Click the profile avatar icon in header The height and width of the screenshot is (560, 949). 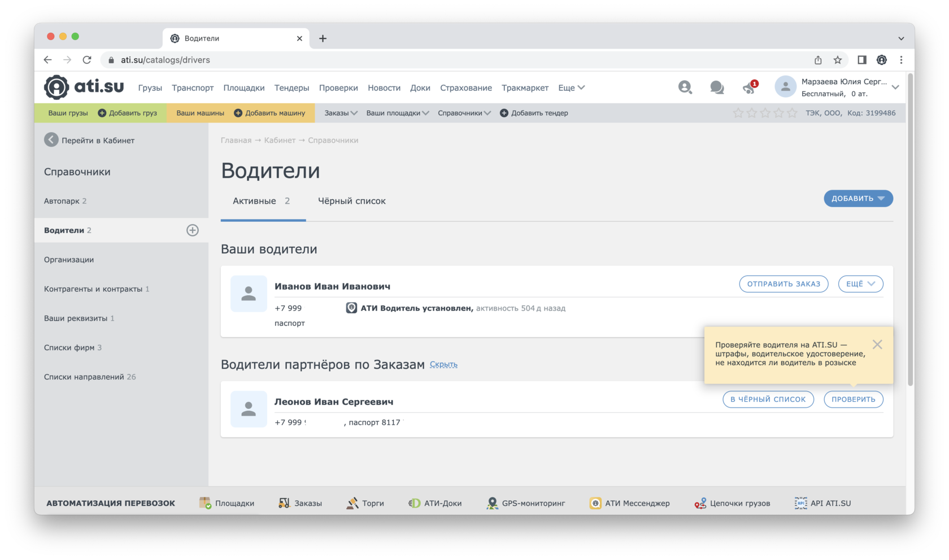point(785,87)
